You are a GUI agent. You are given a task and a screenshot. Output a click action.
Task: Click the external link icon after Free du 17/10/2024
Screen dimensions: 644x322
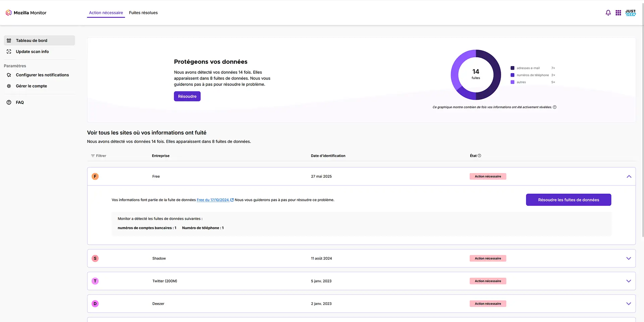click(x=232, y=200)
